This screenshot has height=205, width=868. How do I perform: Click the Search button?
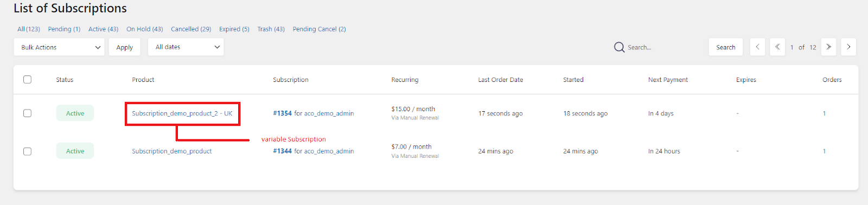pos(725,47)
